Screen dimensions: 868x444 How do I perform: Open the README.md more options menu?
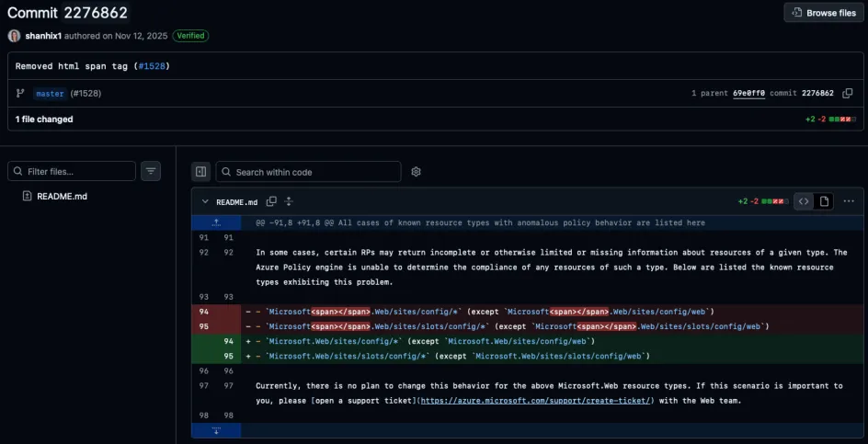coord(849,201)
